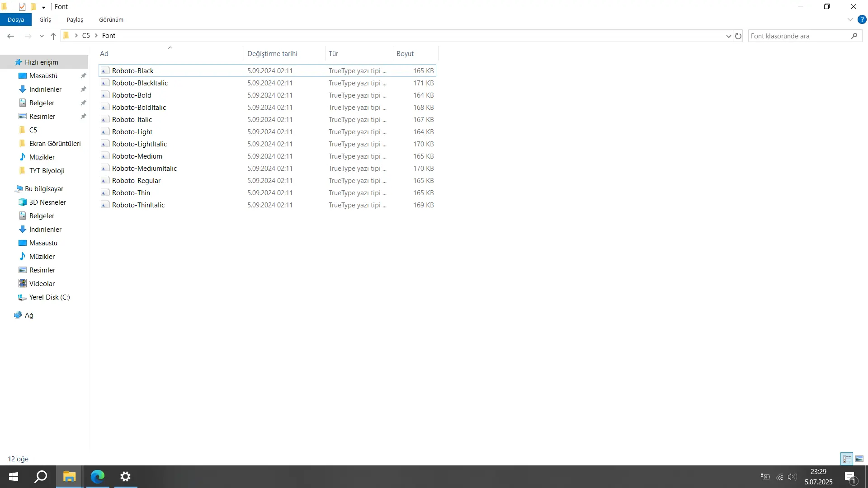Open the Help question mark icon
The image size is (868, 488).
(x=862, y=20)
